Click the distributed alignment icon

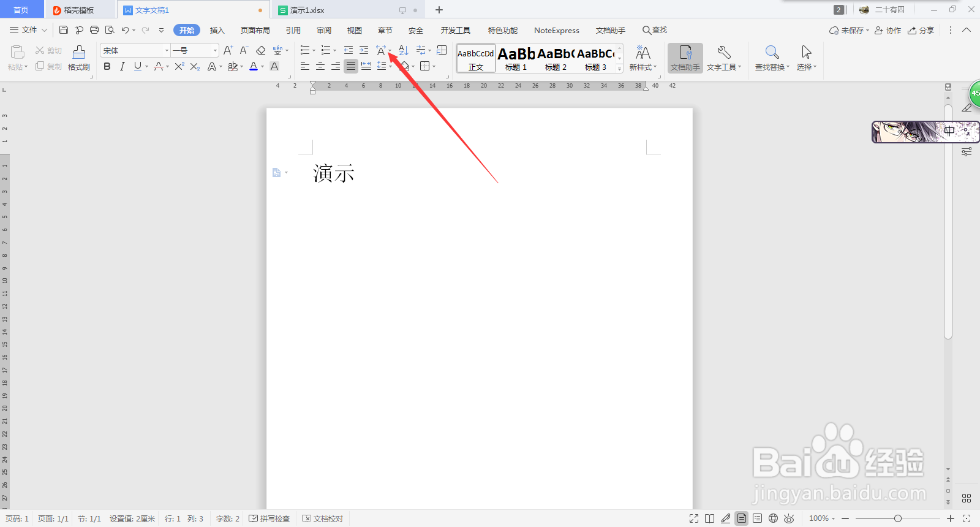(x=366, y=66)
